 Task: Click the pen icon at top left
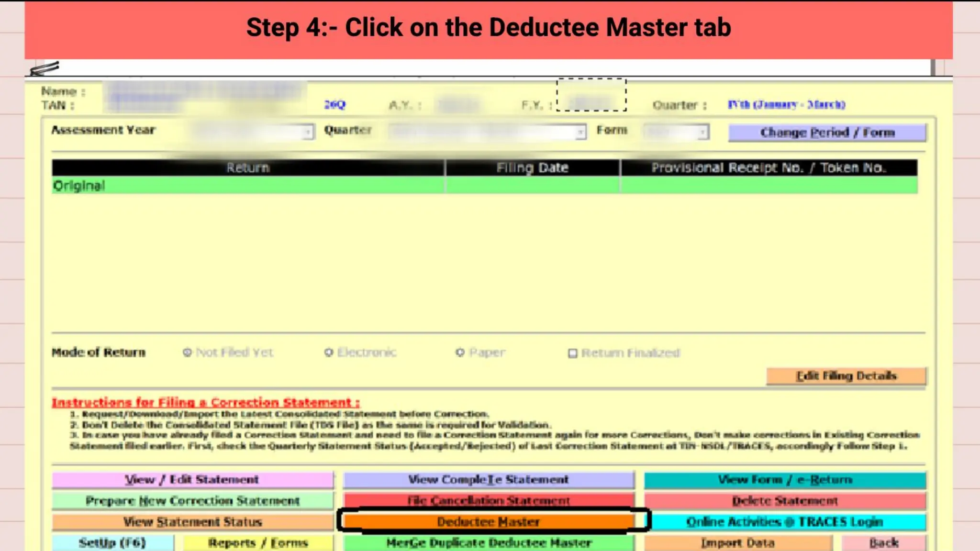45,68
